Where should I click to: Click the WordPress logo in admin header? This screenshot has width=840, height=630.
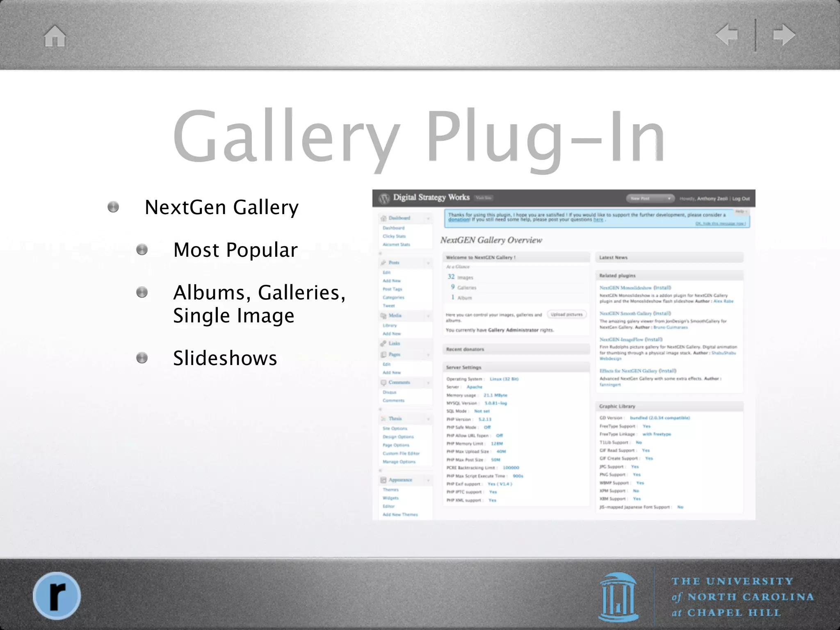[384, 199]
